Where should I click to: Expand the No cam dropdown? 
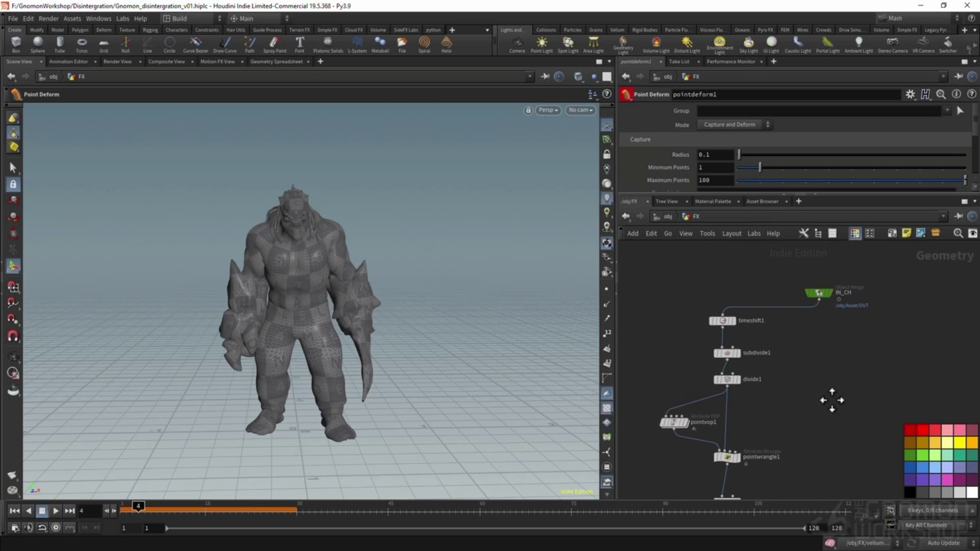(580, 110)
